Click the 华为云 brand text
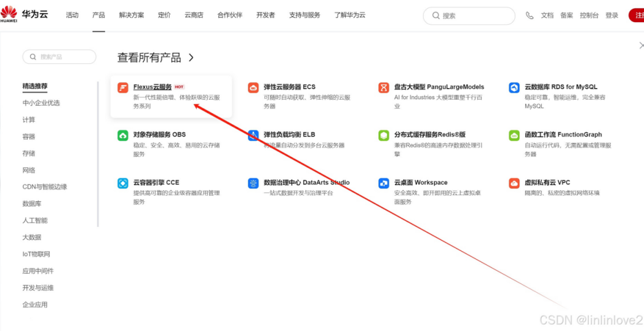 (x=35, y=14)
